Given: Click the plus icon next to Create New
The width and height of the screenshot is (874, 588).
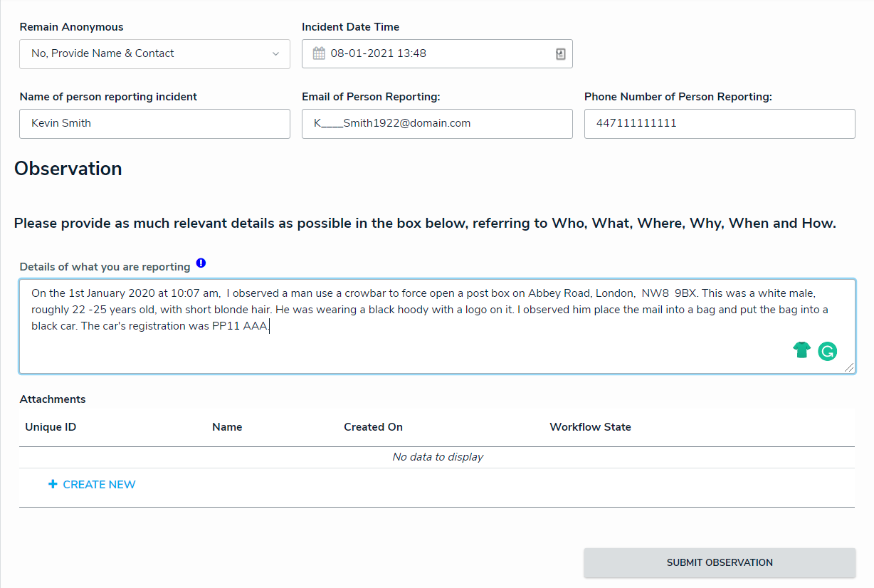Looking at the screenshot, I should pyautogui.click(x=53, y=485).
